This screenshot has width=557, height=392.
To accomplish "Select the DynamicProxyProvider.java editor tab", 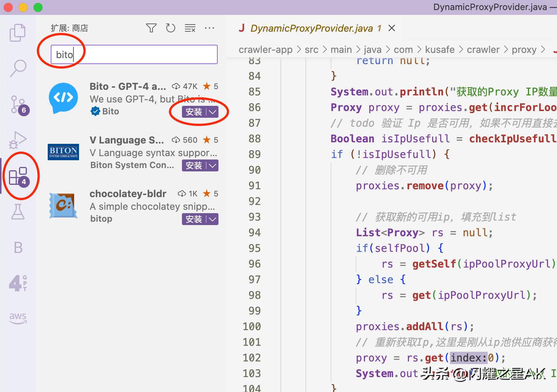I will 311,28.
